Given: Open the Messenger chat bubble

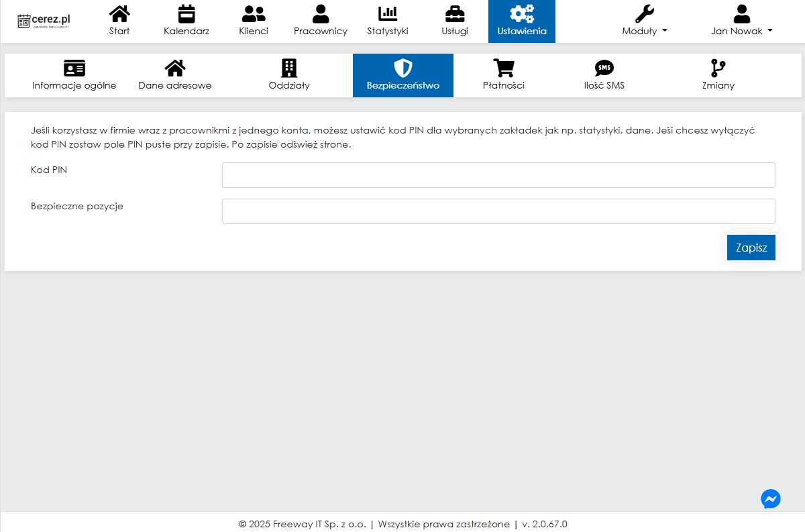Looking at the screenshot, I should (x=771, y=498).
